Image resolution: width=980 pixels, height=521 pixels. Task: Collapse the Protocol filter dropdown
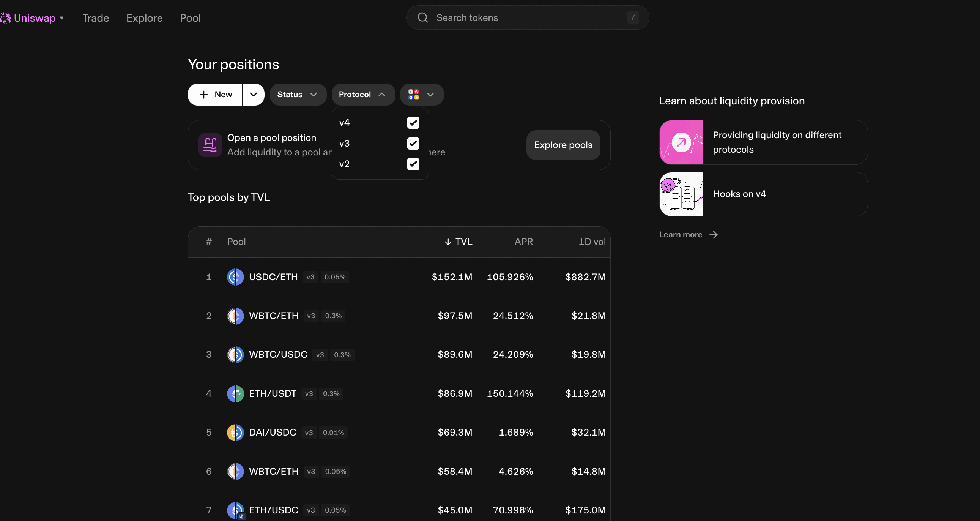[x=363, y=95]
